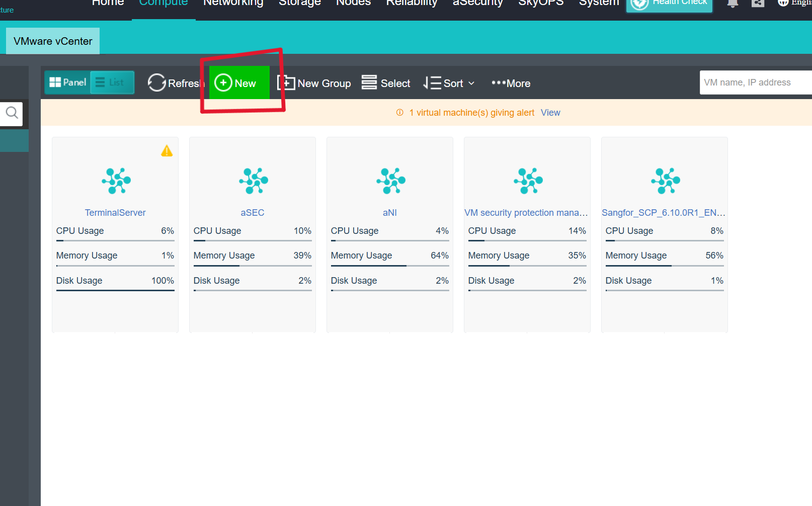The image size is (812, 506).
Task: Click the VM name, IP address search field
Action: 755,82
